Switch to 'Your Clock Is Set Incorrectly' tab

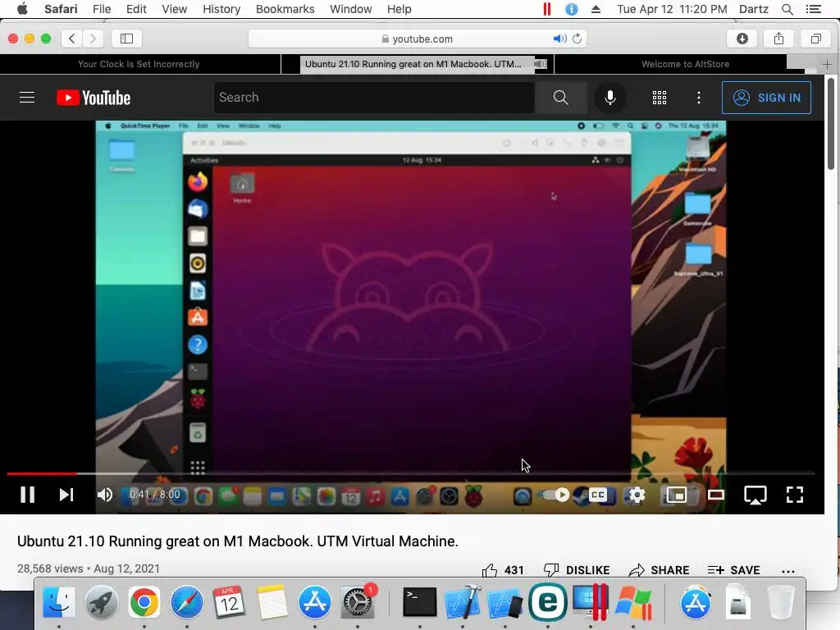tap(139, 64)
